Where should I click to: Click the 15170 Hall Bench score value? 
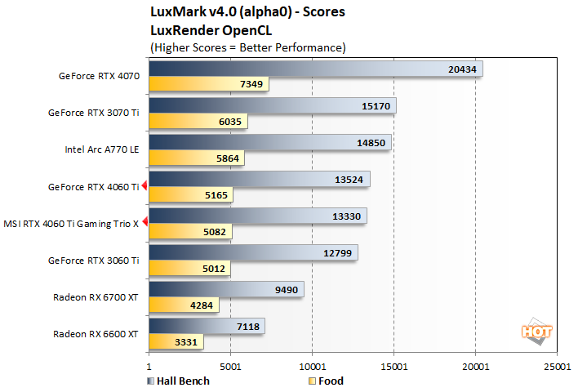376,106
